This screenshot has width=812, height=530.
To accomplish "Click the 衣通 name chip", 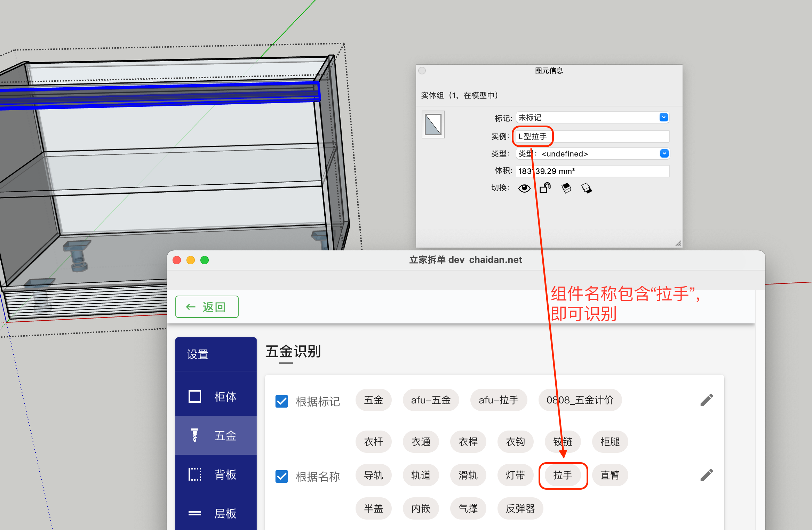I will pyautogui.click(x=421, y=442).
